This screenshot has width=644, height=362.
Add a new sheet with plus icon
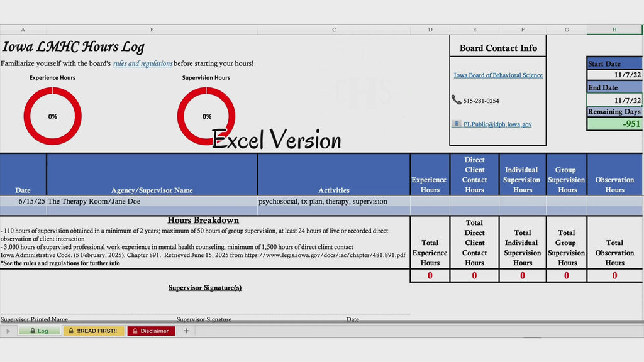186,331
